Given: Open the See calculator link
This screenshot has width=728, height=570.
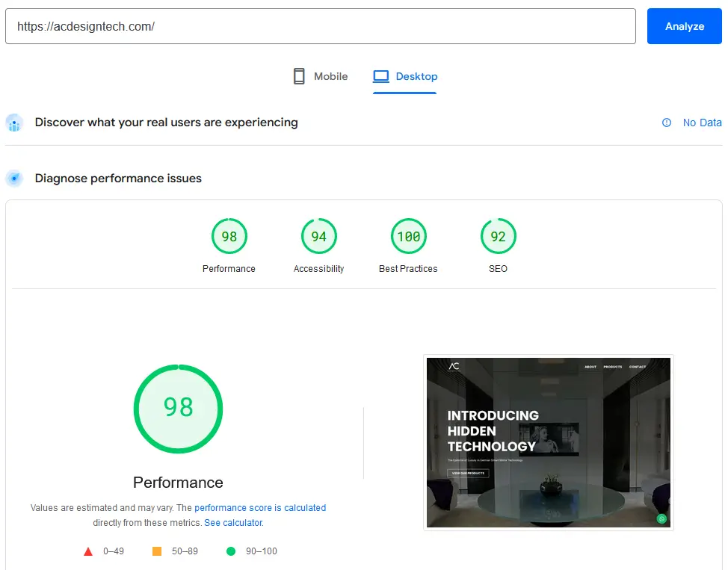Looking at the screenshot, I should coord(233,523).
